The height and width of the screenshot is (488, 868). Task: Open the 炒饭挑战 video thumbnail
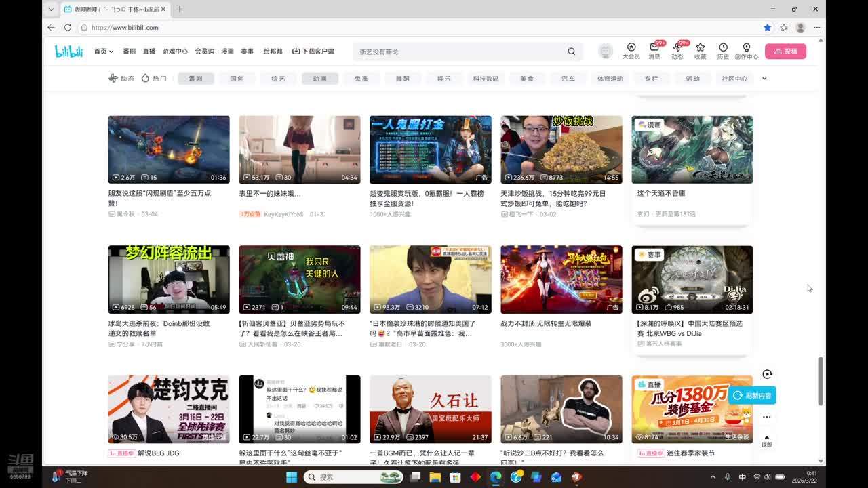[561, 149]
